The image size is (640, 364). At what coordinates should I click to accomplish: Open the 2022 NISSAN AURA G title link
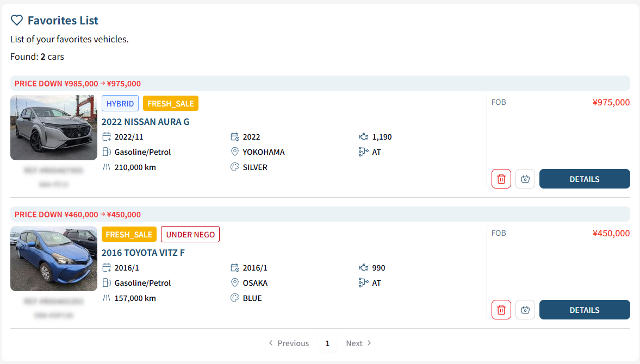click(145, 122)
